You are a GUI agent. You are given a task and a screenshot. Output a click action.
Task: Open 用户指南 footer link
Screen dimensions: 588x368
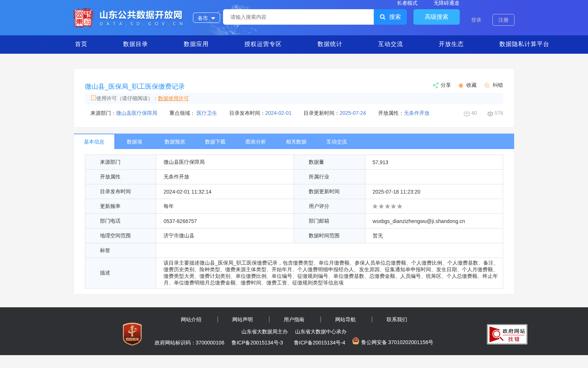click(x=294, y=319)
